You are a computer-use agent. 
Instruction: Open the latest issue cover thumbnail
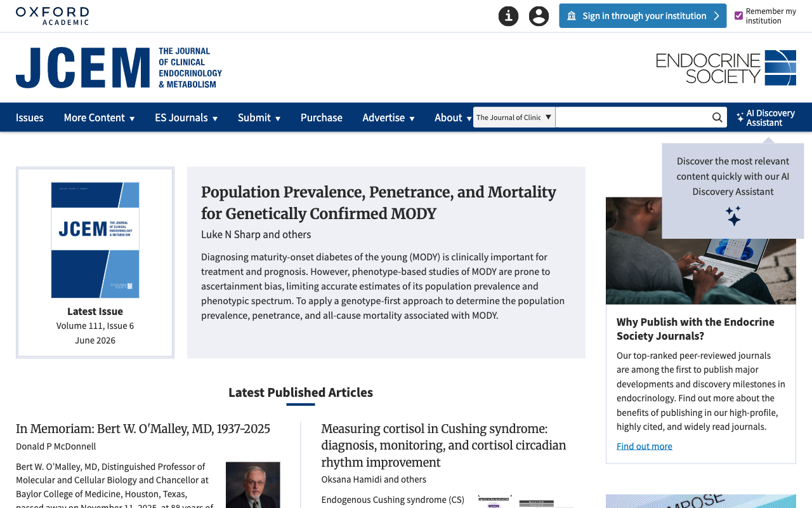pos(95,240)
